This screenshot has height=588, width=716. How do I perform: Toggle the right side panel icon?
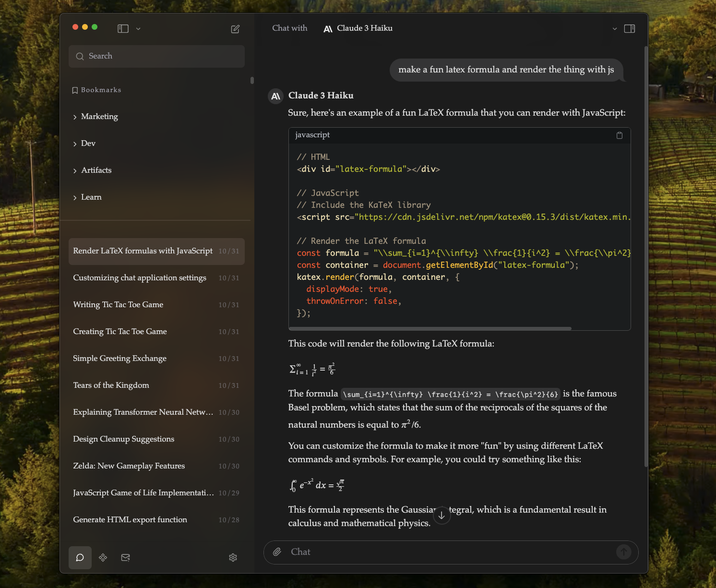(630, 29)
